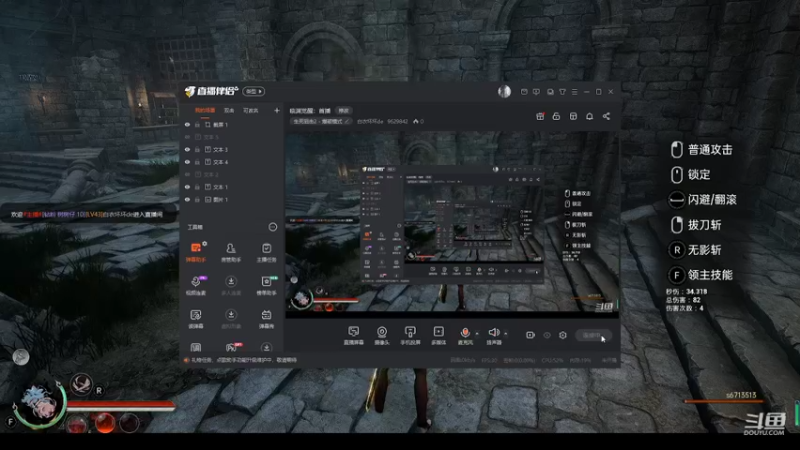Toggle the lock on 文本 4 source

coord(197,162)
